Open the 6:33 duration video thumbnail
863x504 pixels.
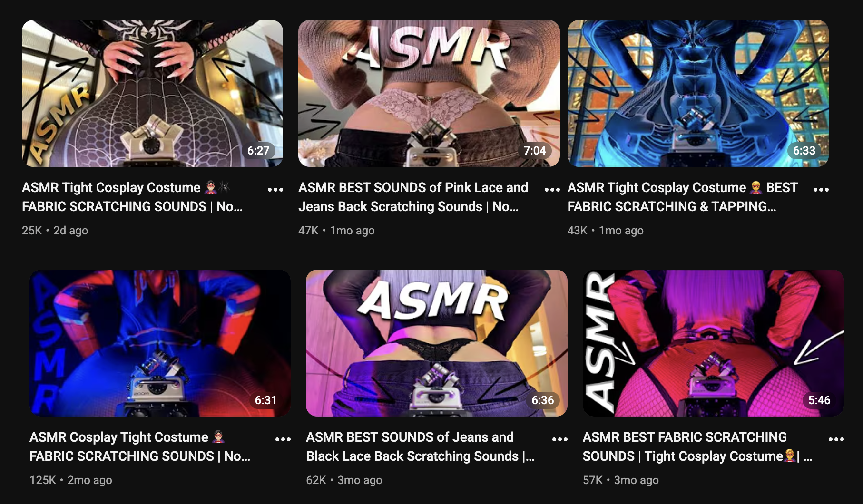coord(698,93)
